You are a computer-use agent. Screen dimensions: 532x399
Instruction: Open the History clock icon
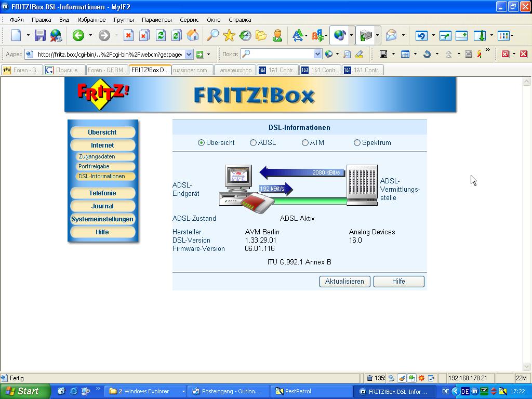[x=245, y=35]
